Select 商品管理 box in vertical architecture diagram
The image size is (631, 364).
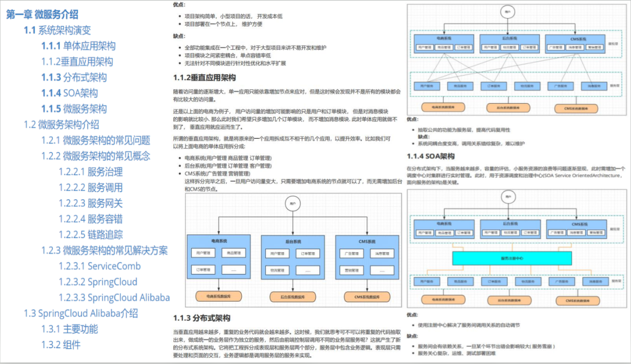tap(234, 253)
